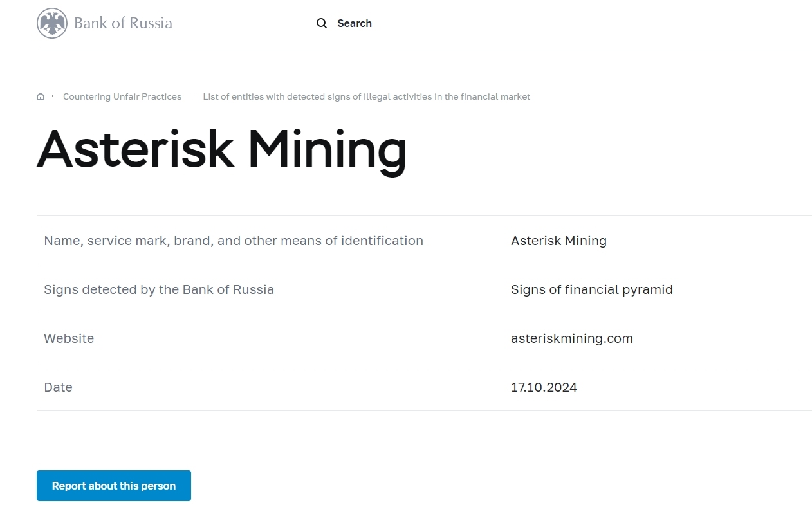Click the breadcrumb arrow after the home icon
Viewport: 812px width, 523px height.
[x=53, y=96]
